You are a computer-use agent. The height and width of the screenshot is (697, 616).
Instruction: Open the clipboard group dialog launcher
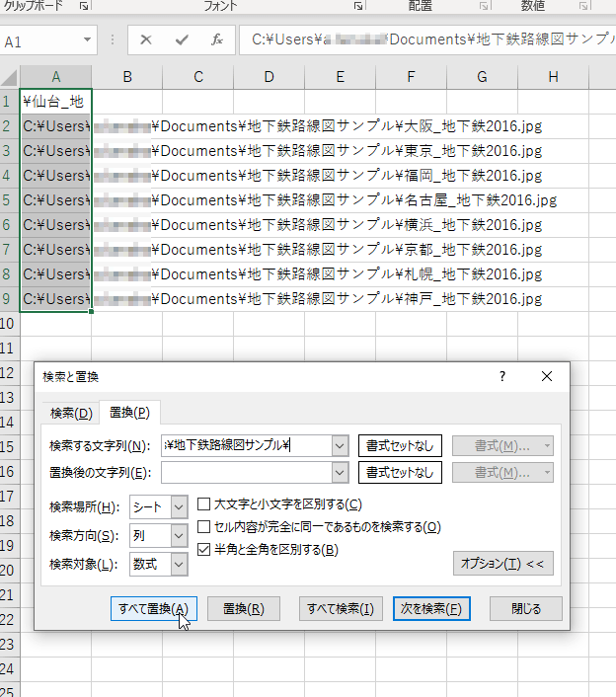(83, 6)
